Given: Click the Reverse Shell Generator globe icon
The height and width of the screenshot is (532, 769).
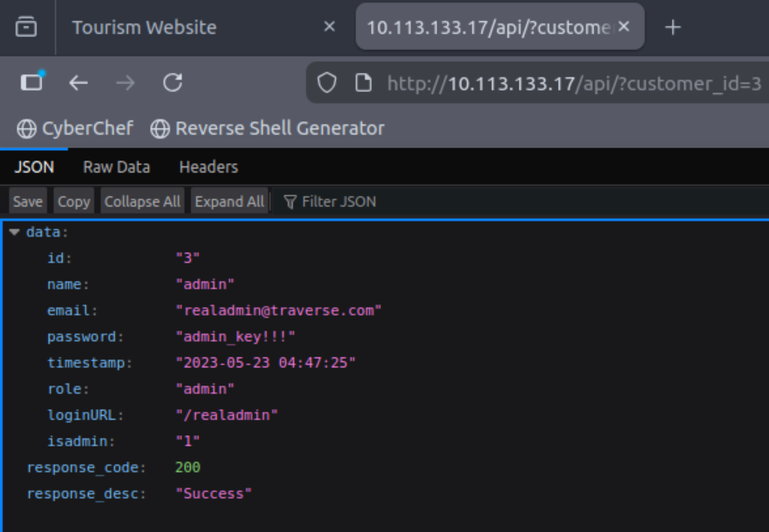Looking at the screenshot, I should tap(160, 129).
